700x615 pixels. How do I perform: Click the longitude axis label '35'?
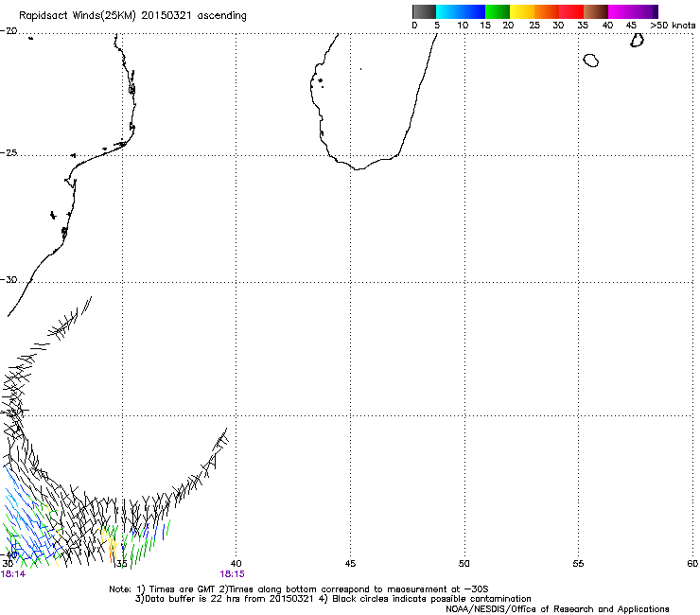pyautogui.click(x=121, y=564)
